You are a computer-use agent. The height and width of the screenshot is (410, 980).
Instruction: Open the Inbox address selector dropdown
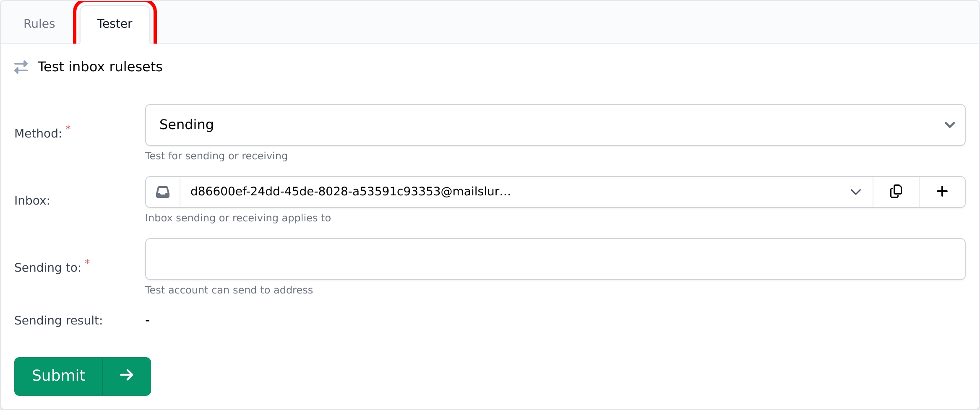pos(526,192)
